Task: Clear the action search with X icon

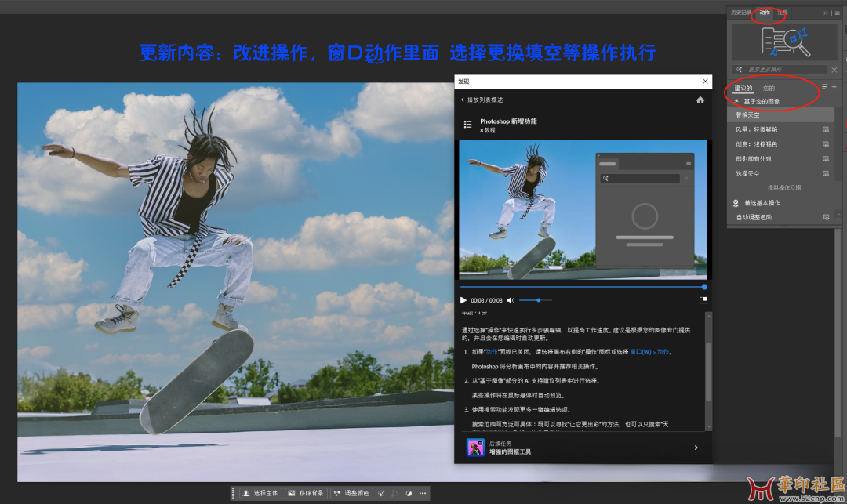Action: (x=834, y=70)
